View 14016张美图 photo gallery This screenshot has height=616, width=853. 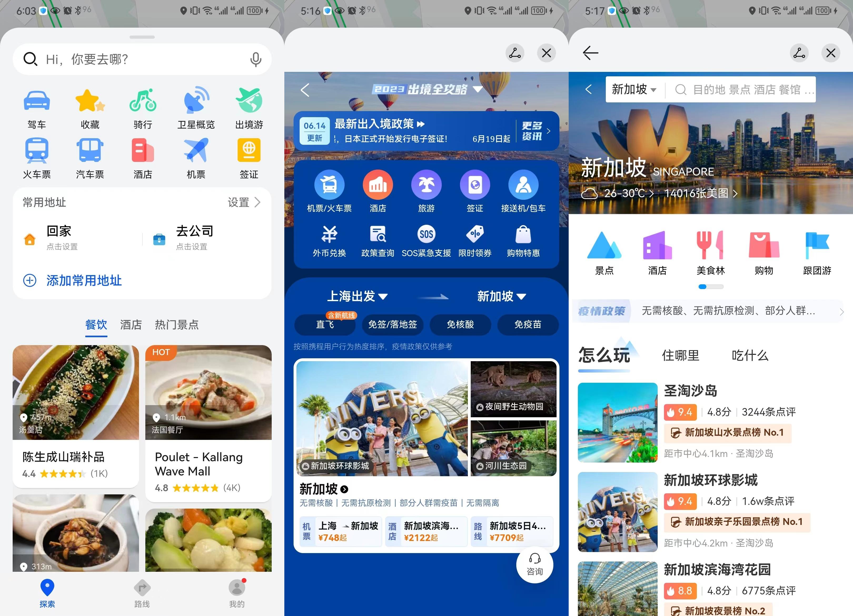tap(701, 193)
